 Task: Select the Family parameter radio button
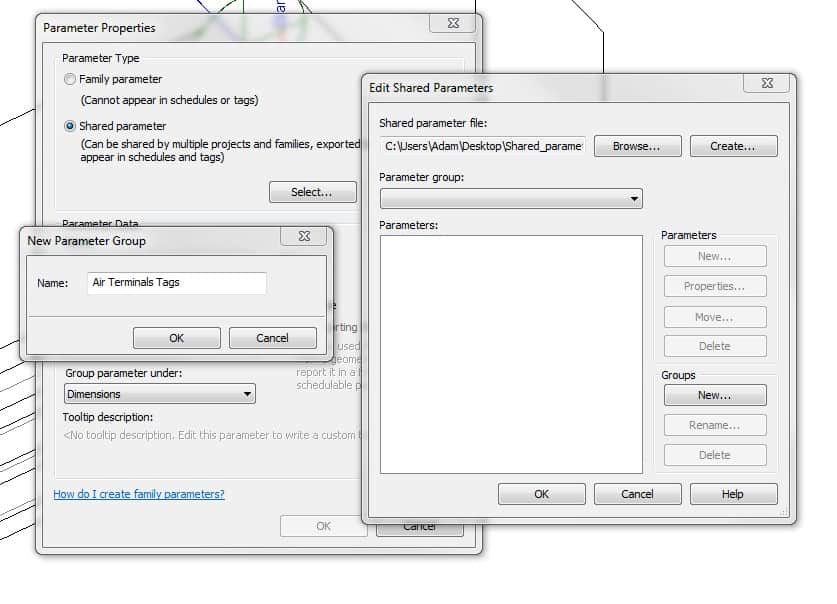(70, 80)
